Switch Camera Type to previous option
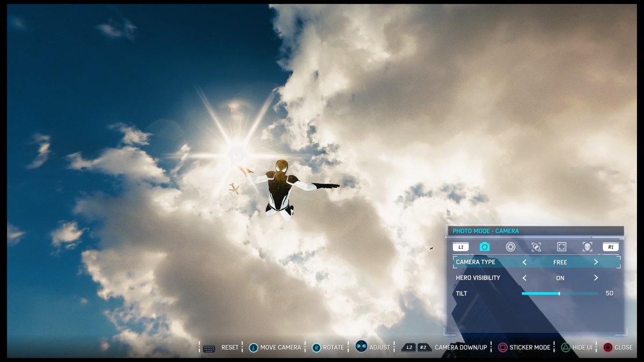644x362 pixels. 524,262
